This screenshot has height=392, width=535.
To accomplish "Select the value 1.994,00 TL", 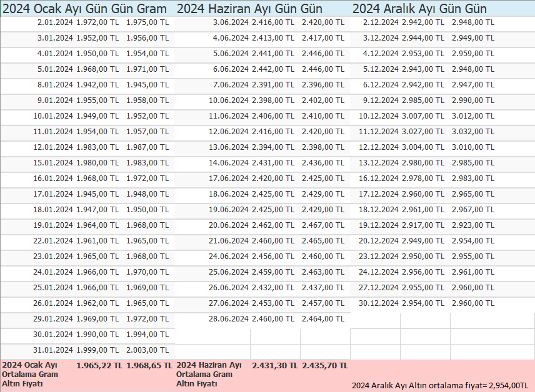I will tap(147, 335).
